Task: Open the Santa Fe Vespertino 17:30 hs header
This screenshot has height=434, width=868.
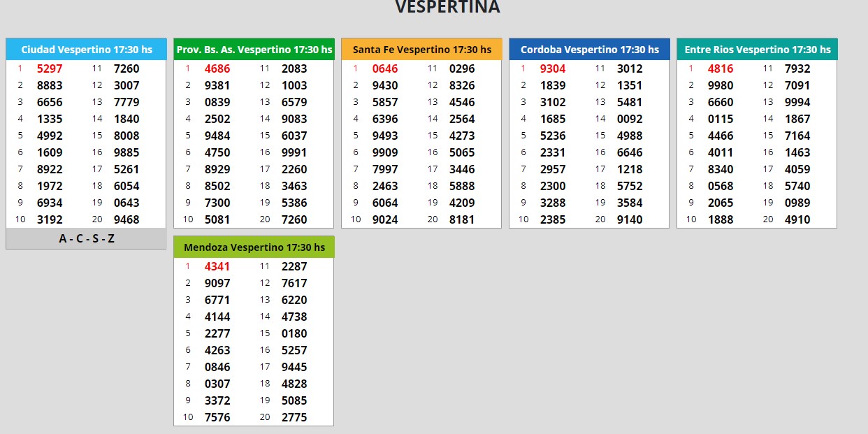Action: pos(421,50)
